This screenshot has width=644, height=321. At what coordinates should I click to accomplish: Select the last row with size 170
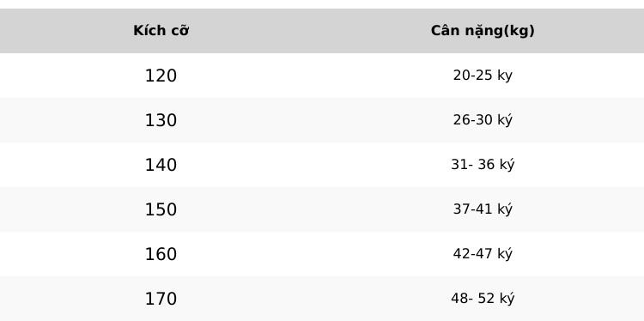pyautogui.click(x=322, y=299)
